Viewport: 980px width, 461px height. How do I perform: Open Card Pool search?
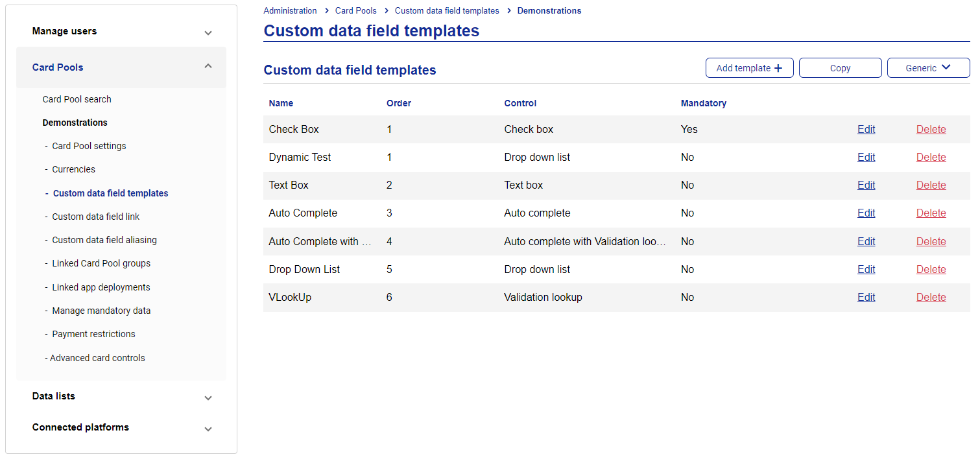(x=77, y=99)
